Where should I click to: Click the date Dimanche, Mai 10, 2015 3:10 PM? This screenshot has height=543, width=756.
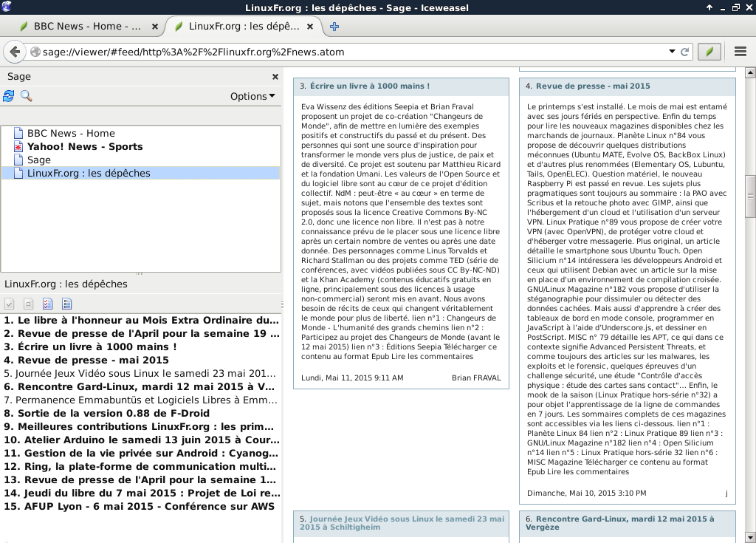click(587, 493)
